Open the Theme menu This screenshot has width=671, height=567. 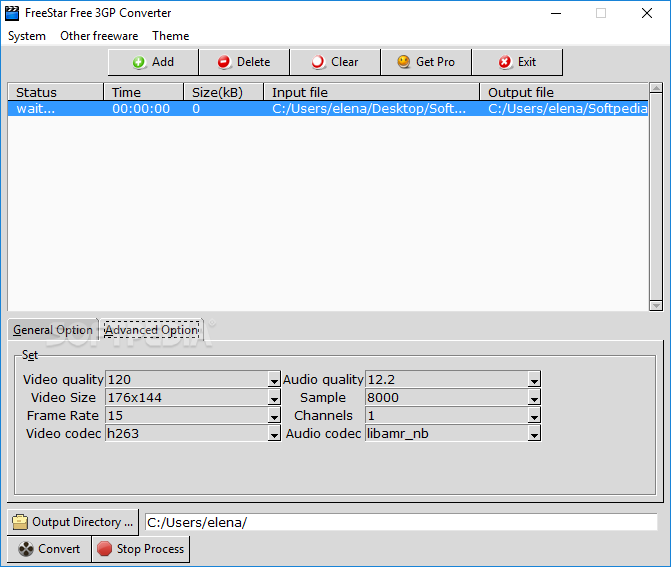point(170,36)
